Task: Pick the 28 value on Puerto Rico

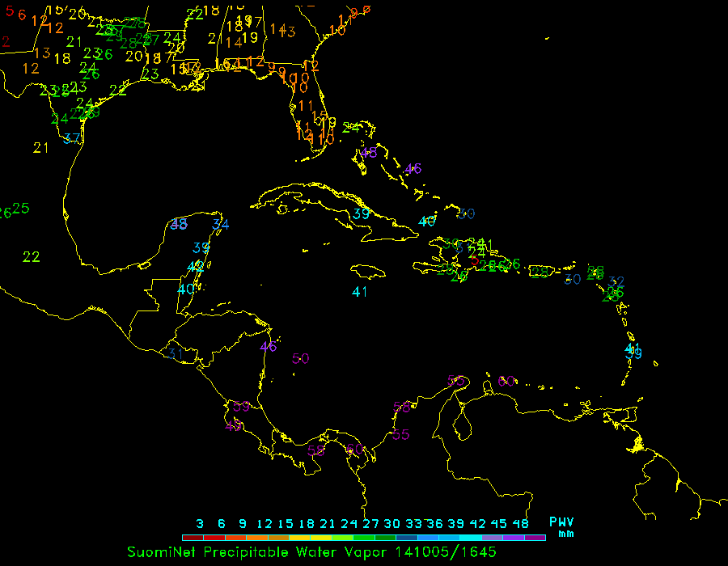Action: (x=540, y=272)
